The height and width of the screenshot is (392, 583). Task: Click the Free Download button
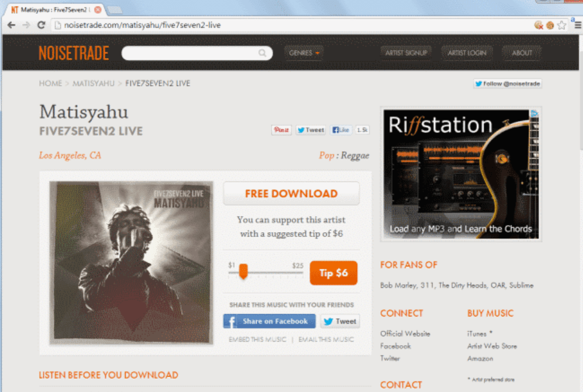click(291, 194)
